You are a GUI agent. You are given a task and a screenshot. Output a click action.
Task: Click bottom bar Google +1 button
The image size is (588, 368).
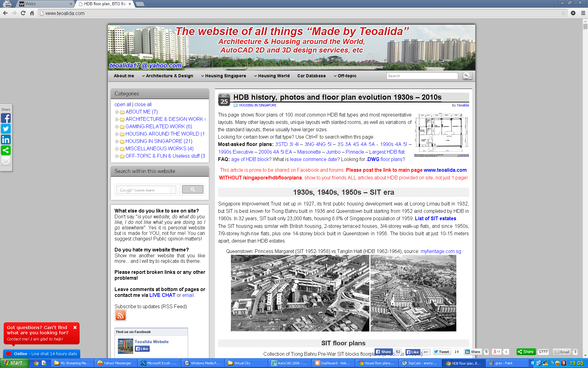click(x=496, y=352)
